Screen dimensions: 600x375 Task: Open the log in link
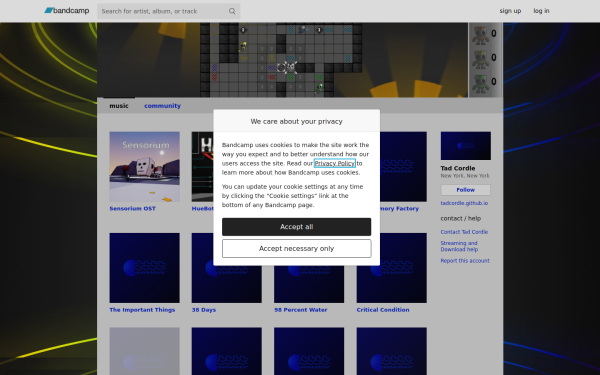pos(541,11)
